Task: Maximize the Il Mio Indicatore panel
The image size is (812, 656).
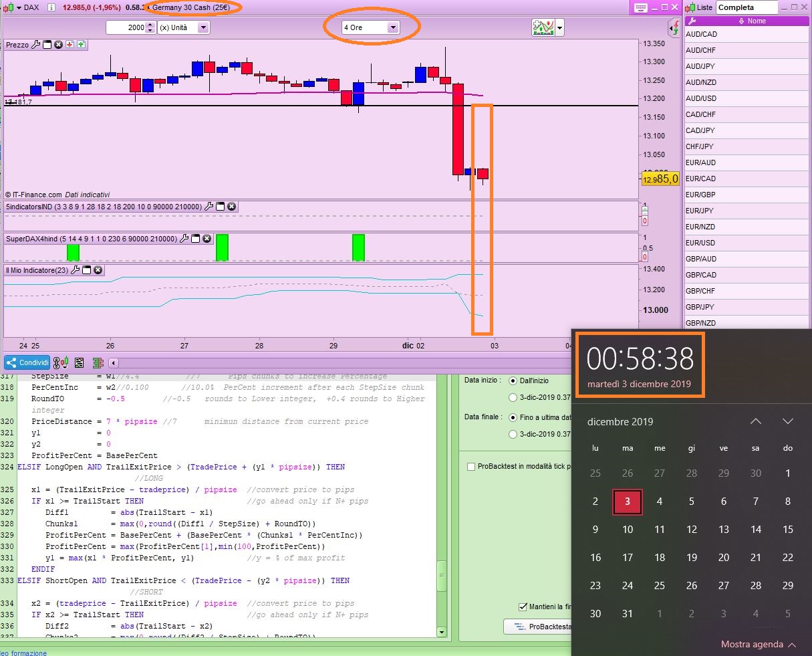Action: [86, 270]
